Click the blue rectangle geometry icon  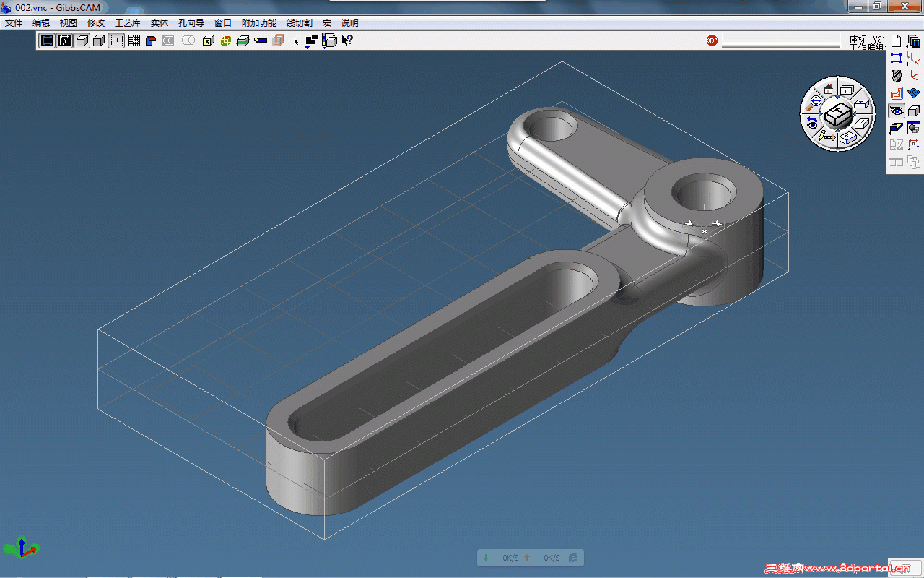(x=897, y=59)
